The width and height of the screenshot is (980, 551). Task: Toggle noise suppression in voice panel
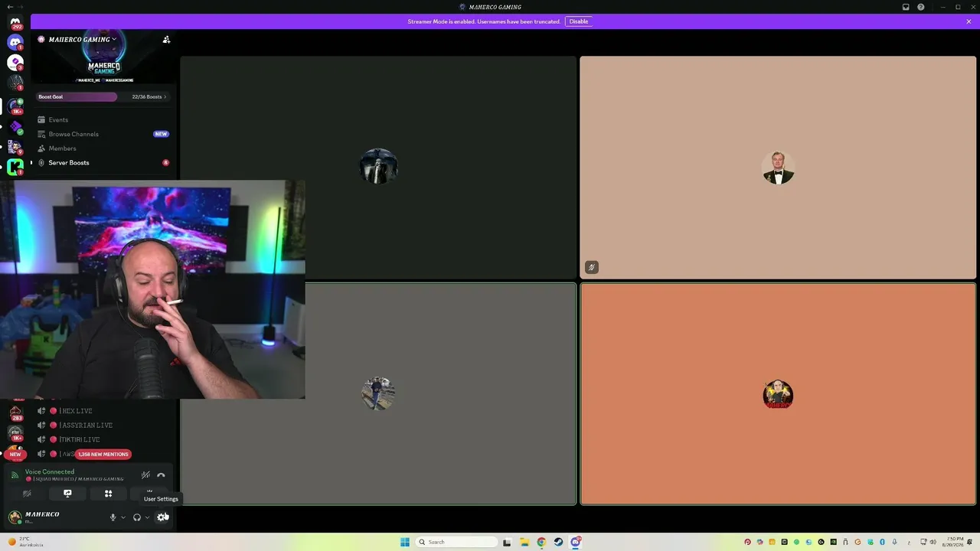coord(145,475)
